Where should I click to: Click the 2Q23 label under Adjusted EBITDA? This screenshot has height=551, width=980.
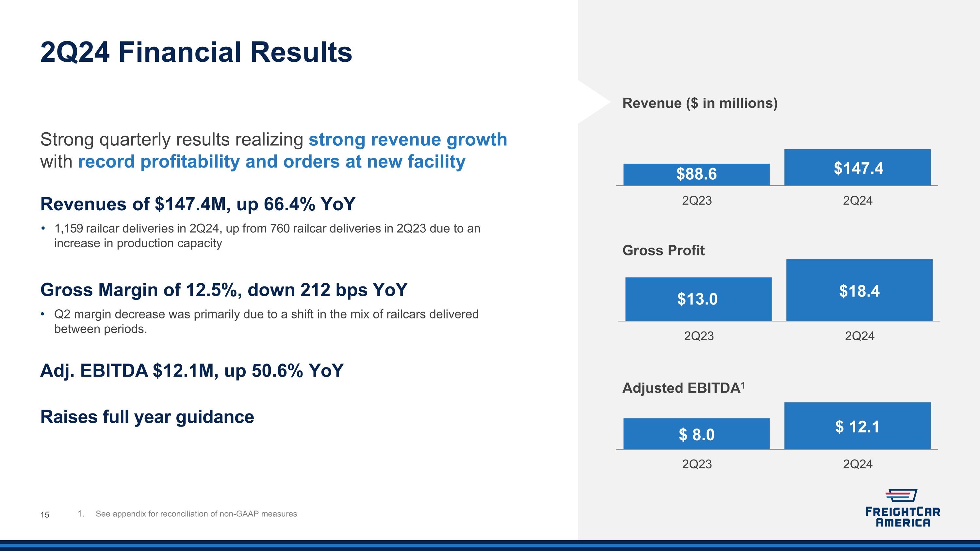pyautogui.click(x=696, y=464)
